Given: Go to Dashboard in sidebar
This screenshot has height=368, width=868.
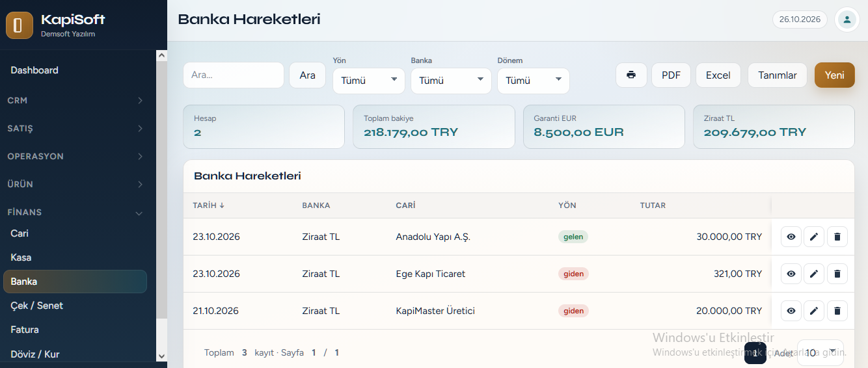Looking at the screenshot, I should [75, 70].
